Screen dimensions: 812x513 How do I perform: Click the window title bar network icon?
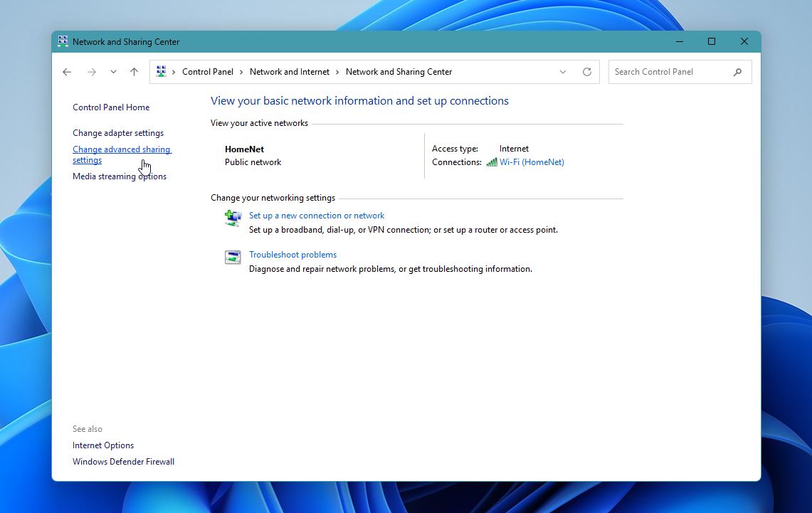63,41
